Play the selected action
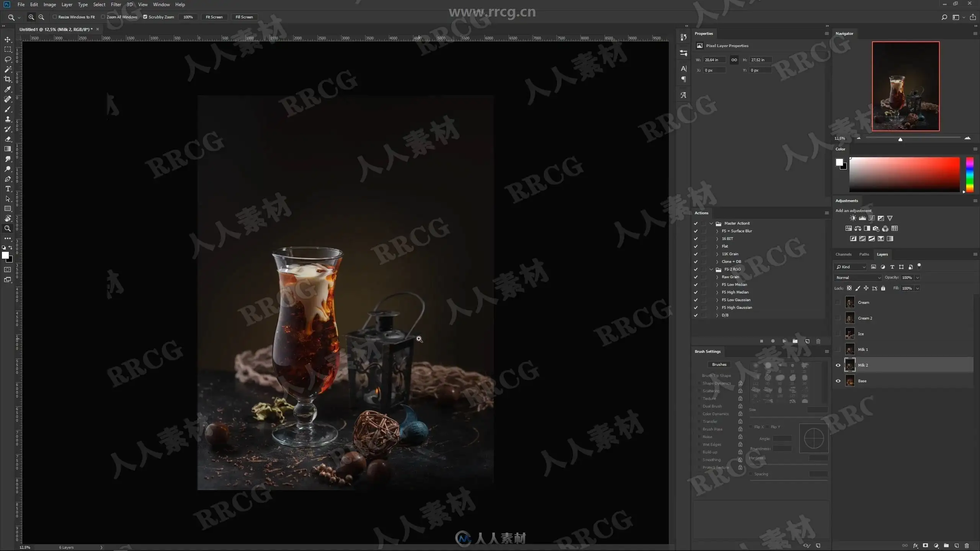The height and width of the screenshot is (551, 980). (x=784, y=341)
